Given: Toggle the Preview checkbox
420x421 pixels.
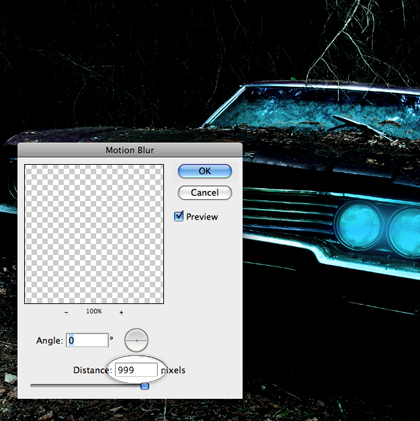Looking at the screenshot, I should [x=179, y=216].
